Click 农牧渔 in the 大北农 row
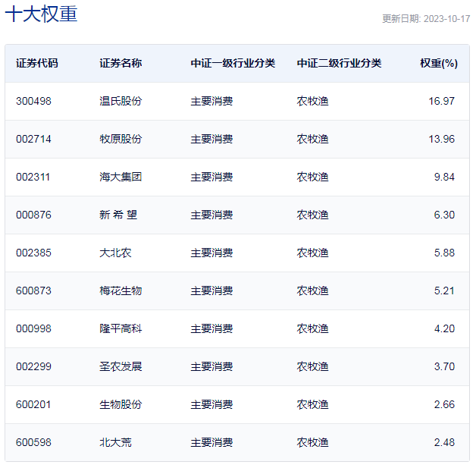 (x=313, y=253)
